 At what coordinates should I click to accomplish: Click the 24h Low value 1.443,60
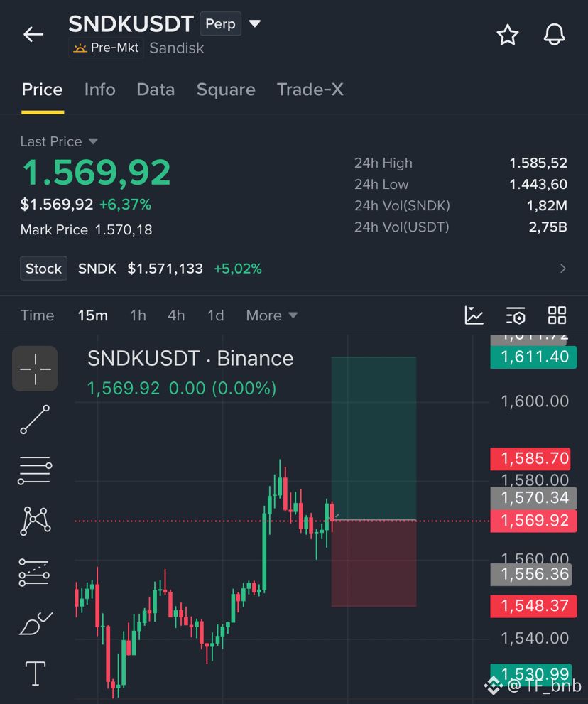click(x=538, y=184)
